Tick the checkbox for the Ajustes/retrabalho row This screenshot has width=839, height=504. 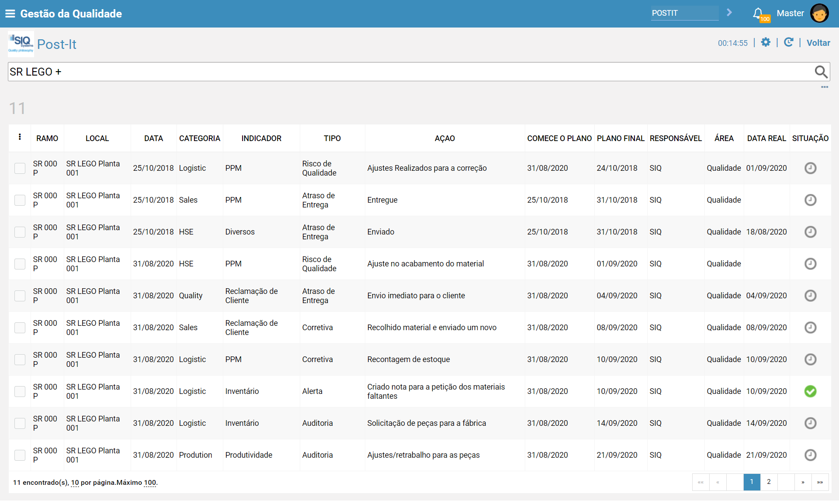point(20,455)
